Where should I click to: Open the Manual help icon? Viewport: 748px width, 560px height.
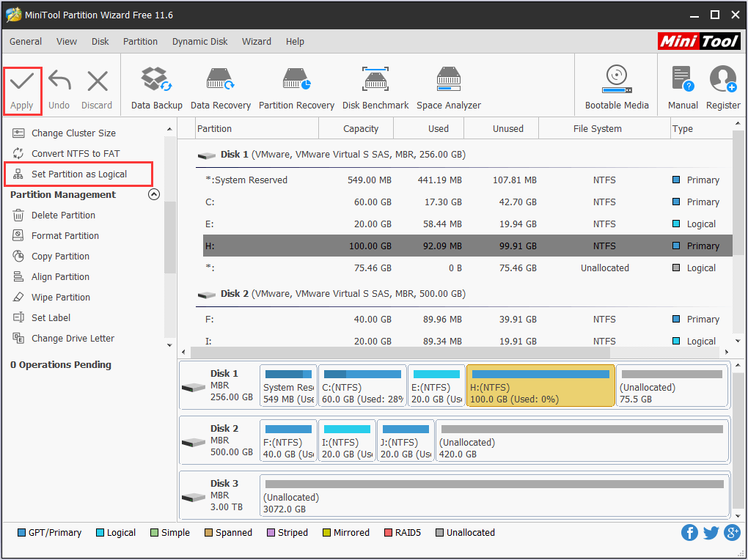tap(683, 78)
